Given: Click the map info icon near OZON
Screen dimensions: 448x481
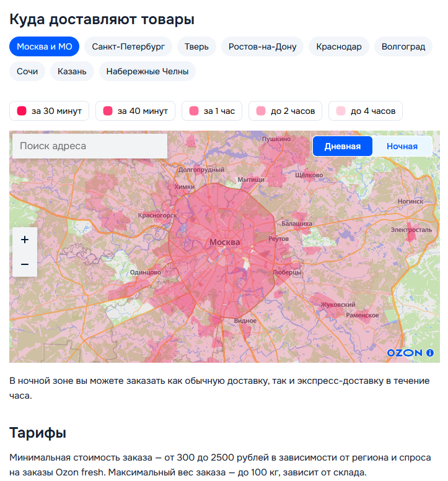Looking at the screenshot, I should point(430,353).
